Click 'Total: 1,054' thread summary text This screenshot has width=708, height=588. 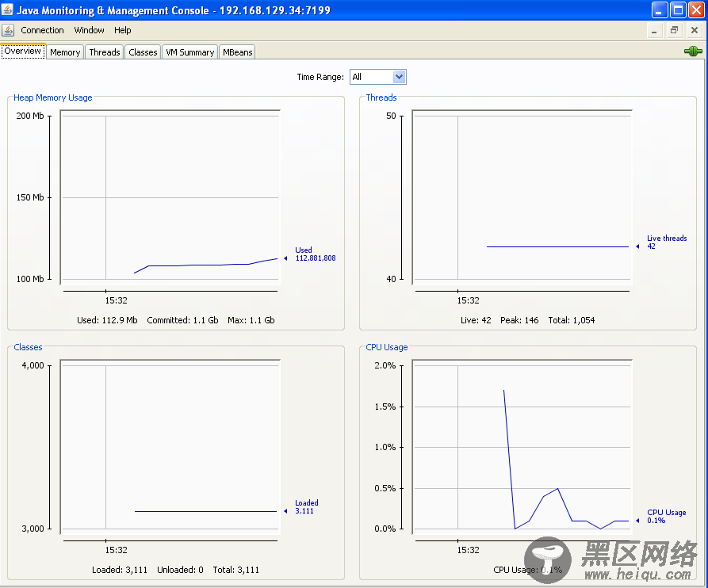point(571,320)
